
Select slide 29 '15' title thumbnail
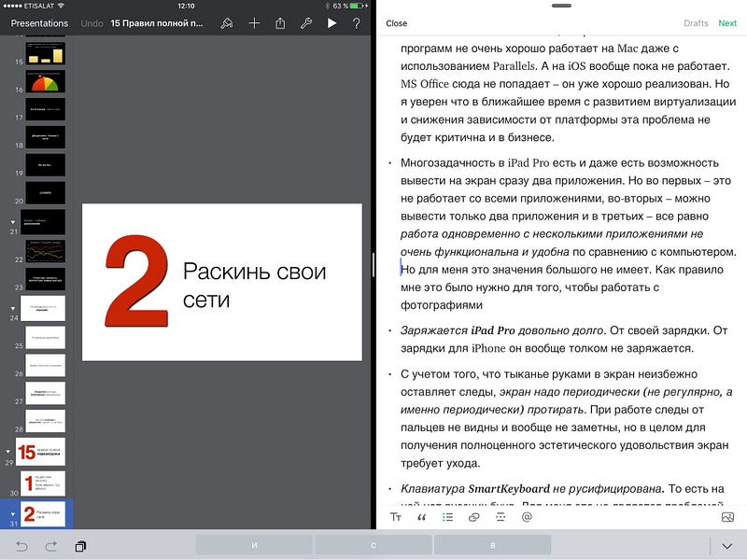pos(40,452)
